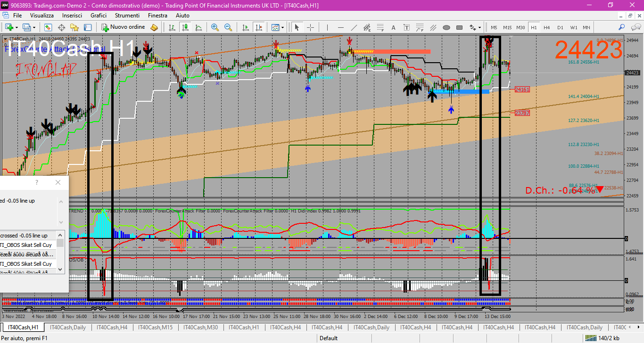Click the 140/2 kb connection status
Viewport: 644px width, 343px height.
[x=602, y=338]
